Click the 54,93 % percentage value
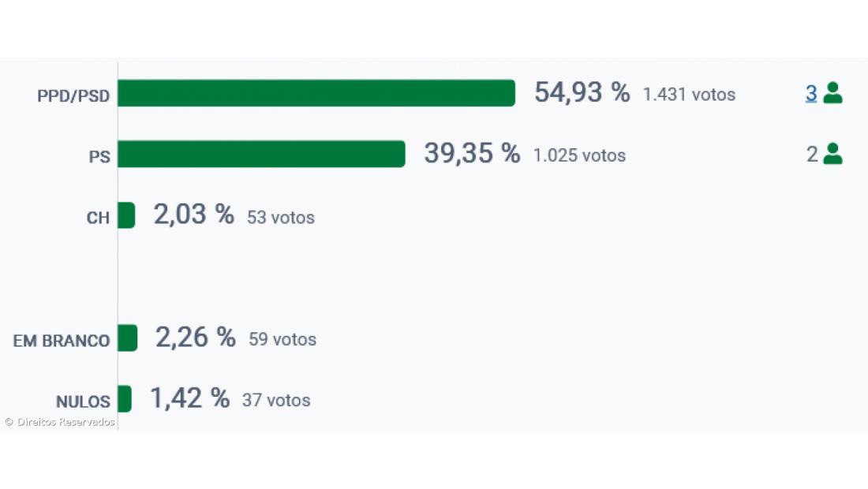Viewport: 868px width, 489px height. [582, 92]
